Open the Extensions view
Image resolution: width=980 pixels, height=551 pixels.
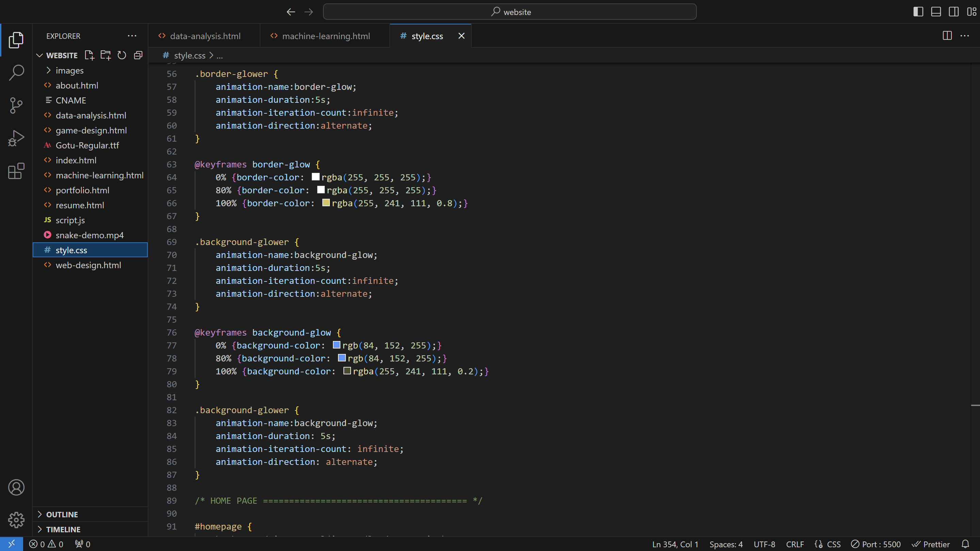[16, 171]
